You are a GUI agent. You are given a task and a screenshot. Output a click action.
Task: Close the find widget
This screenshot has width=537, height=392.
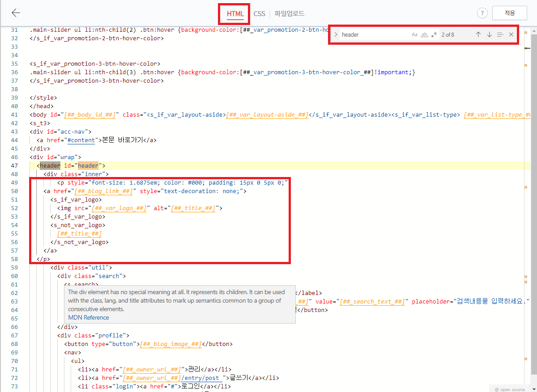click(x=511, y=34)
